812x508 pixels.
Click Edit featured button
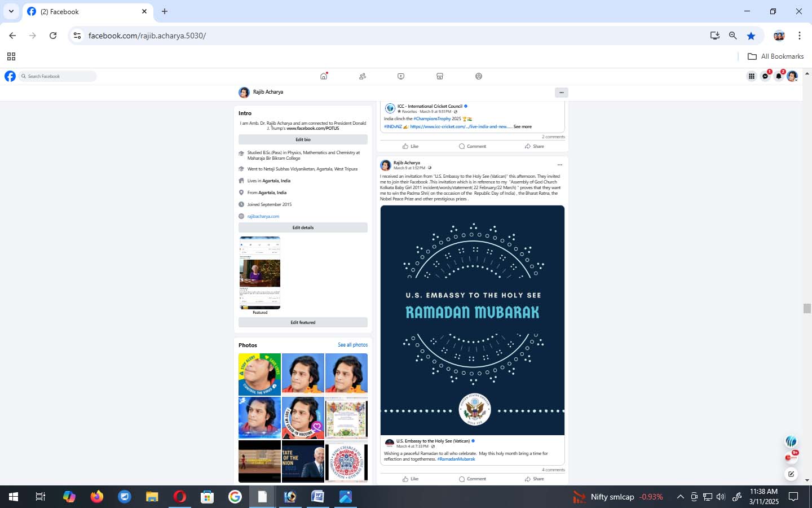[303, 322]
